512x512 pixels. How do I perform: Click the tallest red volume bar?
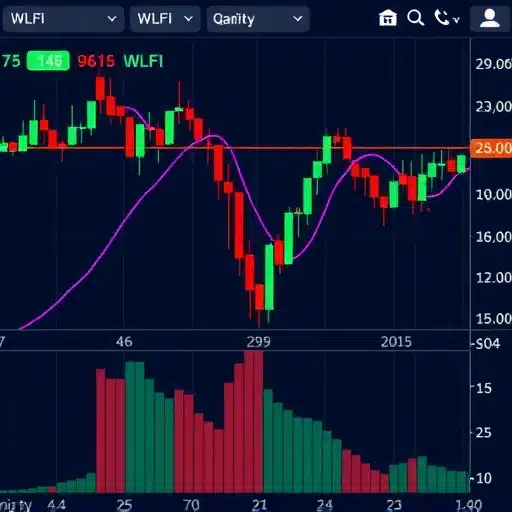[x=253, y=422]
